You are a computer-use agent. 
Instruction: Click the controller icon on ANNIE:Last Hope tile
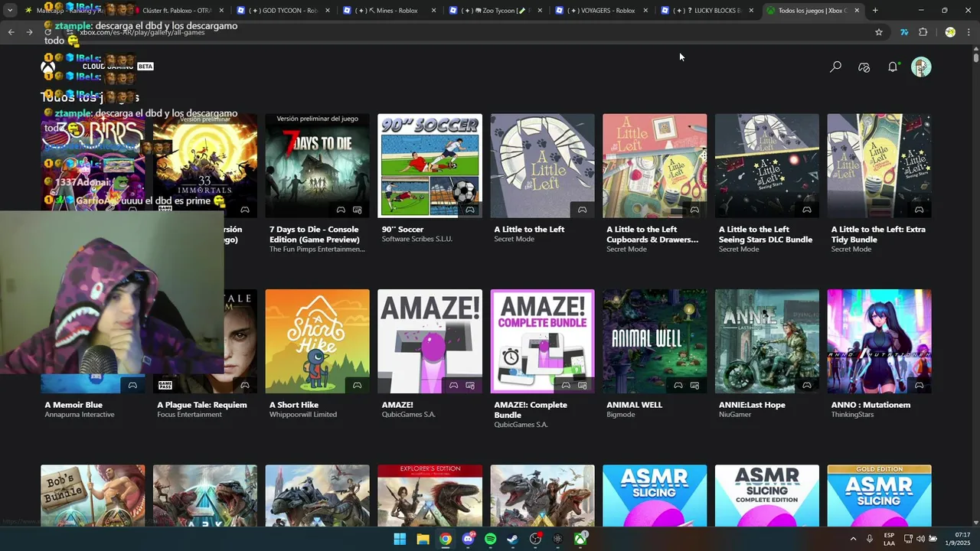(806, 385)
